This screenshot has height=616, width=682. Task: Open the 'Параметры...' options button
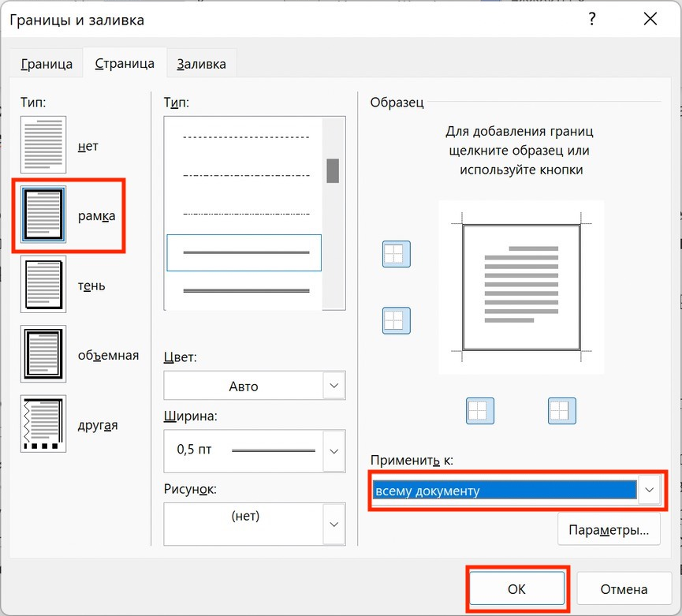coord(609,529)
